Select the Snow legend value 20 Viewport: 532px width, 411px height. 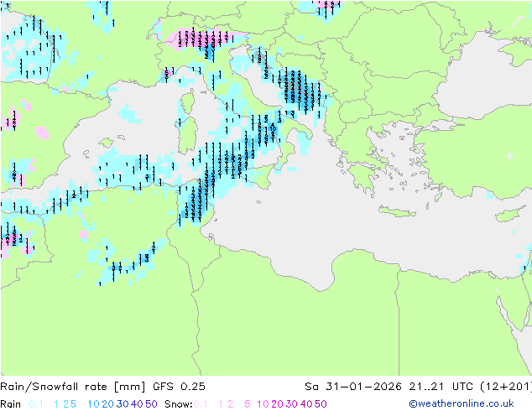[x=277, y=404]
